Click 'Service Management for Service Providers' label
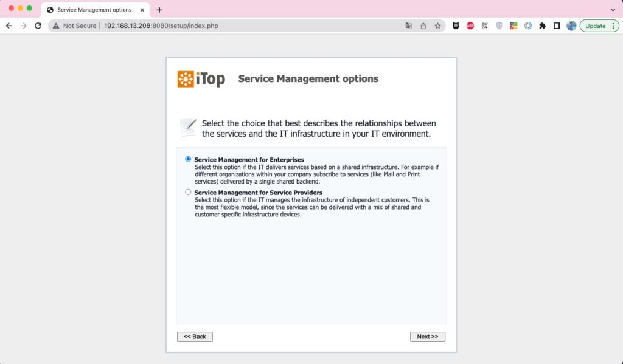 point(258,193)
